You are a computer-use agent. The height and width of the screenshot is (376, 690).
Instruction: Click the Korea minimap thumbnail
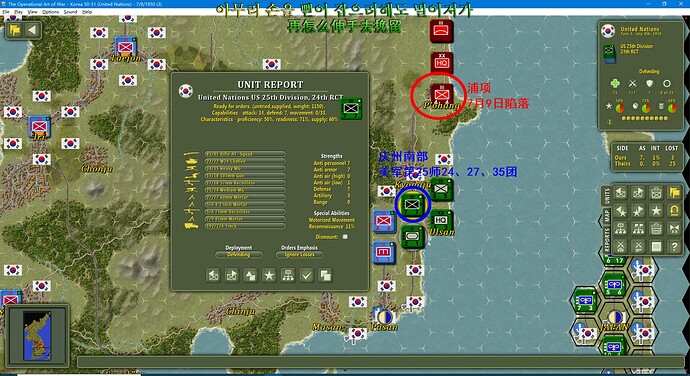(37, 336)
